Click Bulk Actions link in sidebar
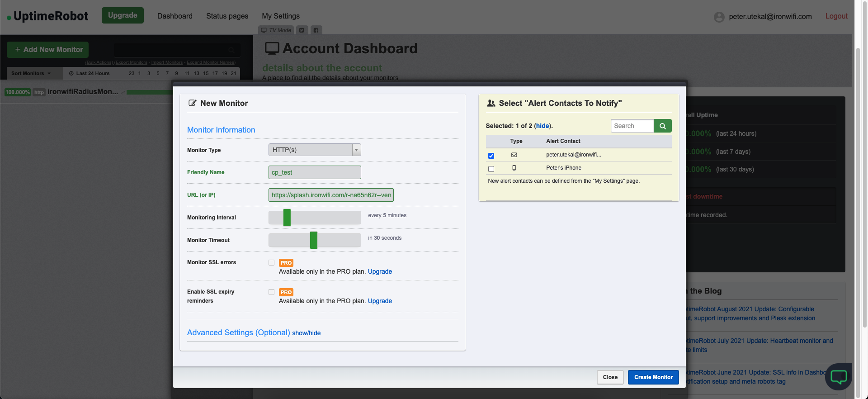 99,62
